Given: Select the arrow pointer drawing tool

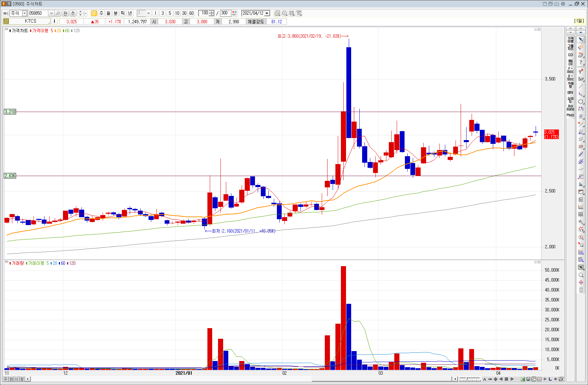Looking at the screenshot, I should (x=581, y=40).
